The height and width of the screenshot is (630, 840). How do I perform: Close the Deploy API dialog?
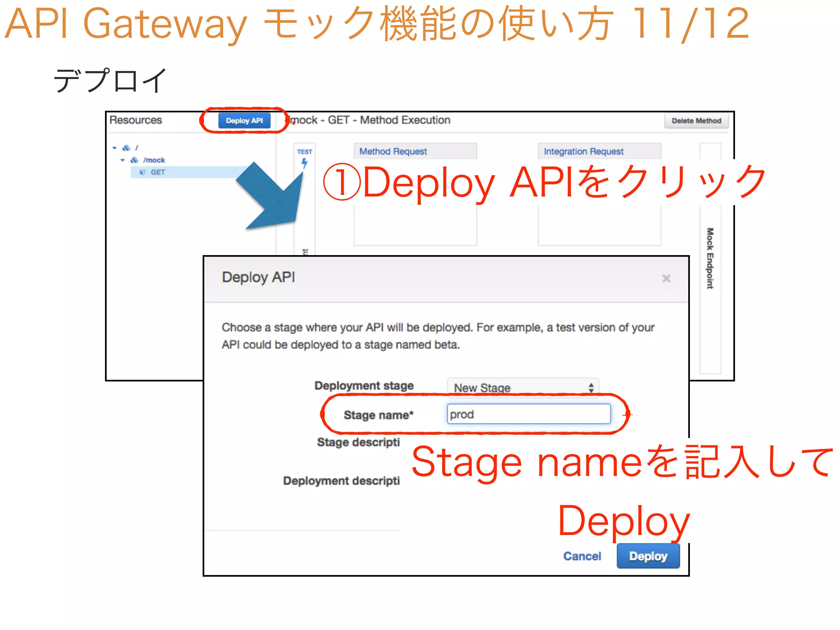point(666,278)
